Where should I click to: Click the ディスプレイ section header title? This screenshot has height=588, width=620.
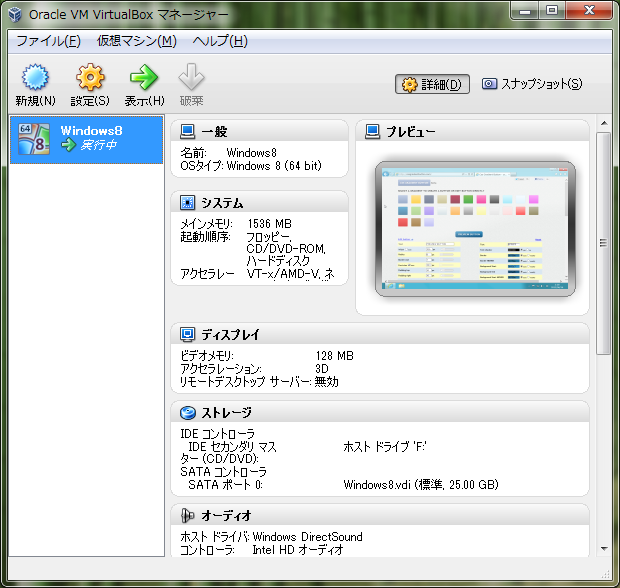[x=230, y=335]
